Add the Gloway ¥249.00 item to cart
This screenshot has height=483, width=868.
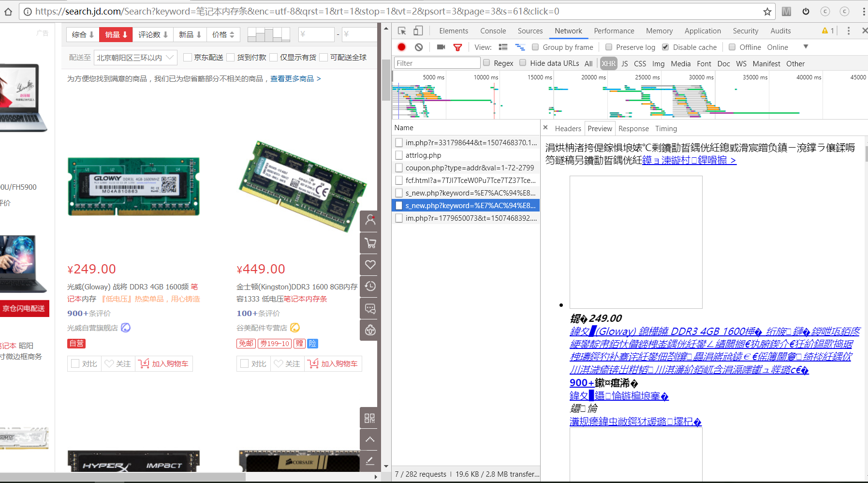(164, 363)
